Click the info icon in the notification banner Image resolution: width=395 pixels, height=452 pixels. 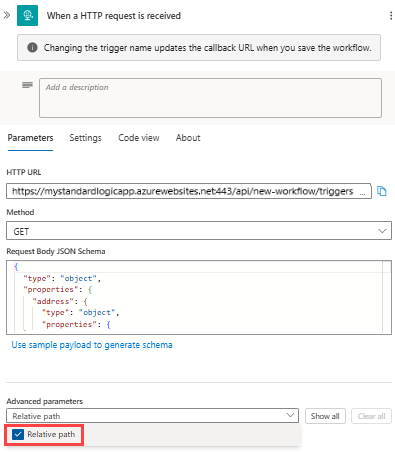(32, 47)
